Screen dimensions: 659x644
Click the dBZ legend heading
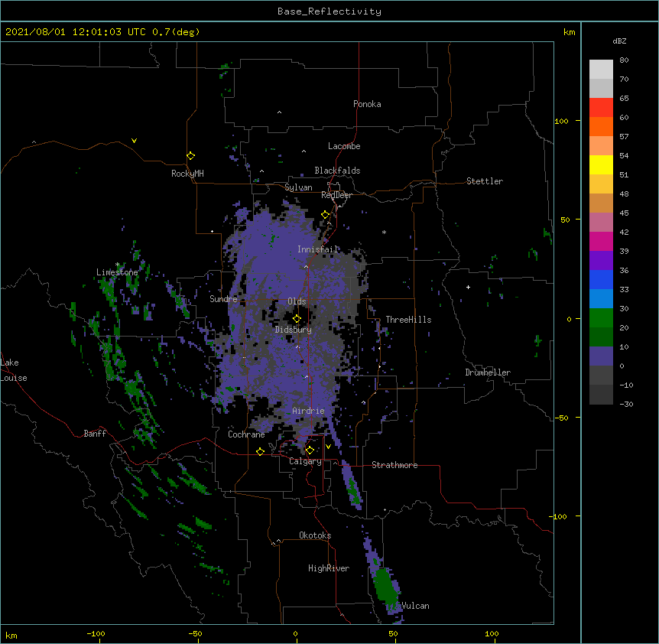pos(619,41)
